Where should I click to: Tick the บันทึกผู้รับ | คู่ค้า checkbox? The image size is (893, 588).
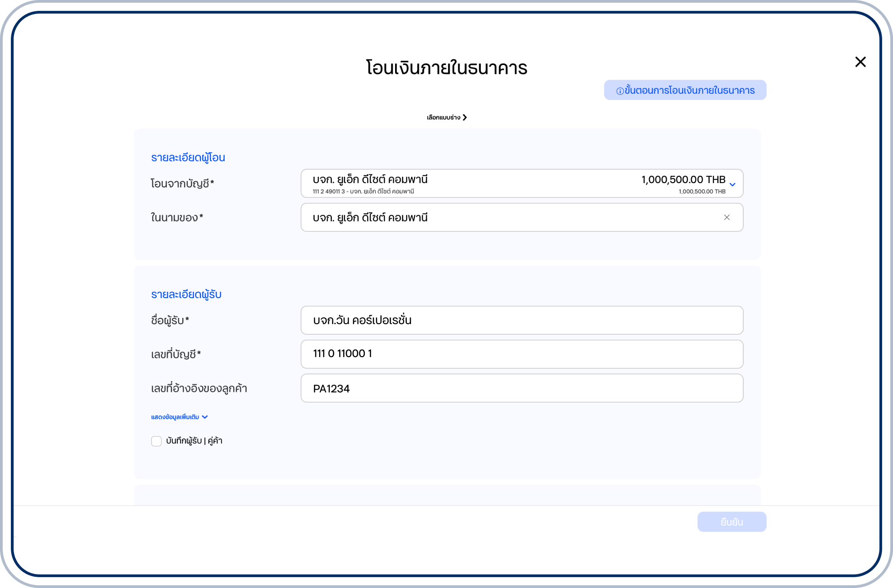pyautogui.click(x=157, y=441)
